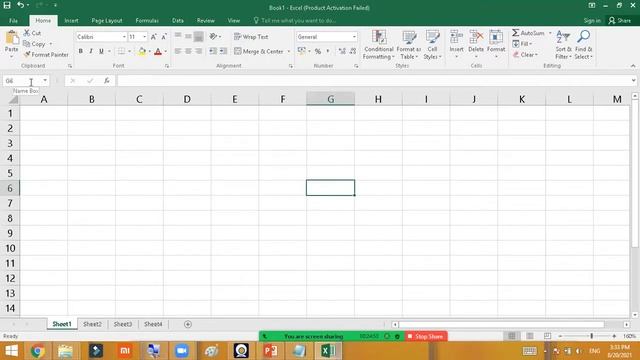Toggle Wrap Text for the cell
This screenshot has width=640, height=360.
pos(251,37)
